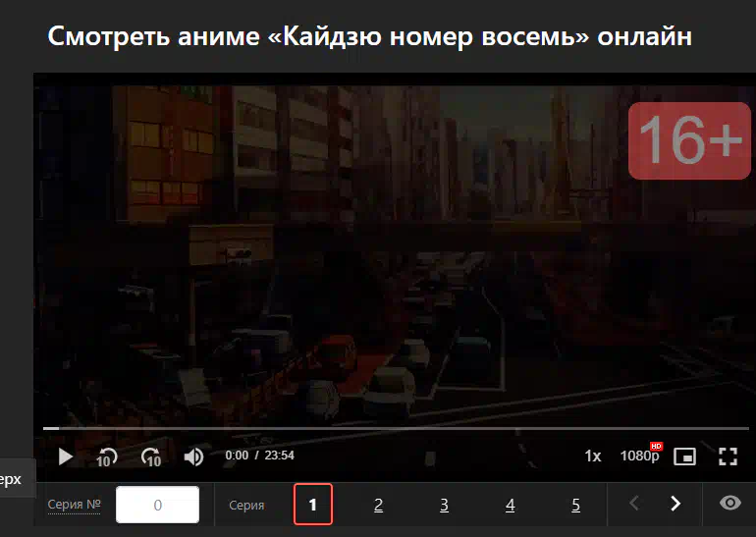Click the Серия label before episodes
The image size is (756, 537).
click(246, 506)
